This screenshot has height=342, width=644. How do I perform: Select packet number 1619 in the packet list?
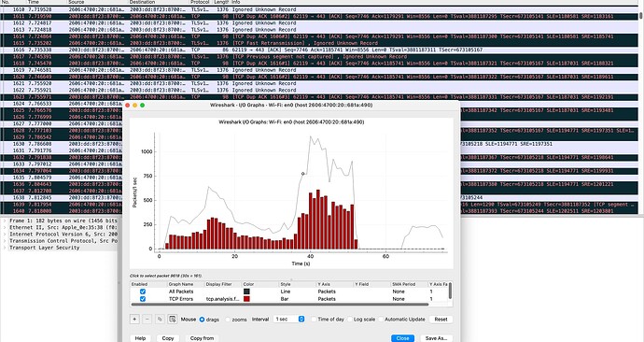click(319, 70)
